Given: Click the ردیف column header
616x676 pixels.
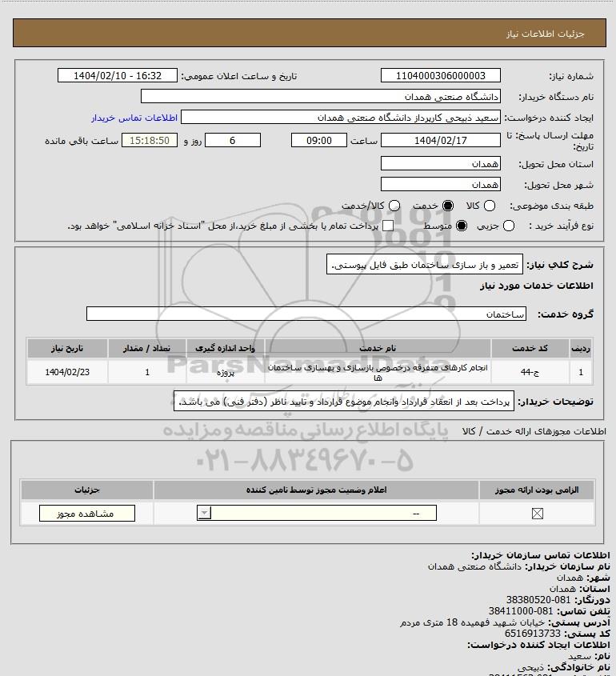Looking at the screenshot, I should [x=581, y=348].
